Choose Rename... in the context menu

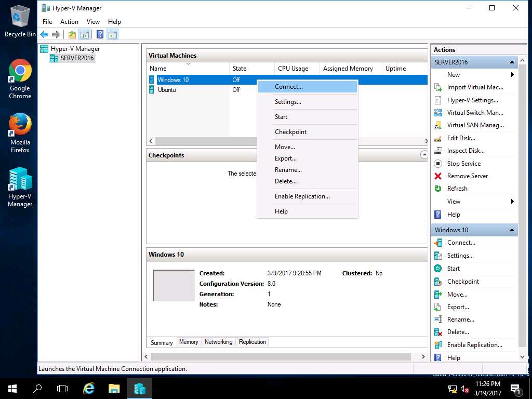(x=308, y=170)
